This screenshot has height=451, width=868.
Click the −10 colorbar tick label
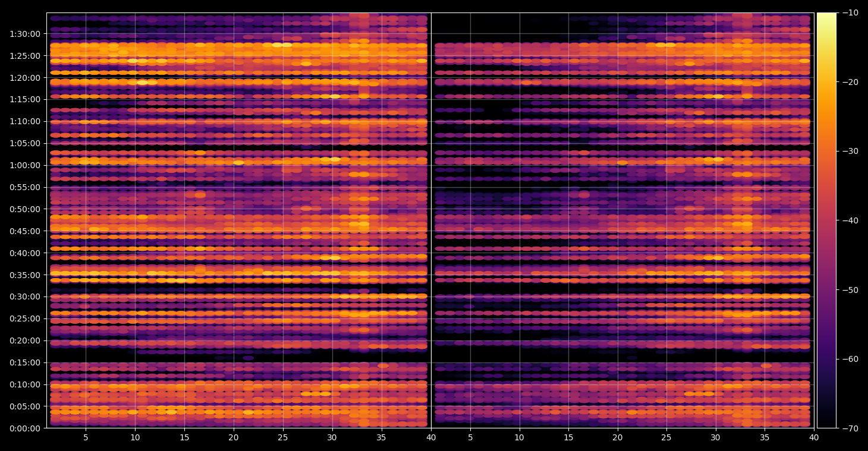849,12
